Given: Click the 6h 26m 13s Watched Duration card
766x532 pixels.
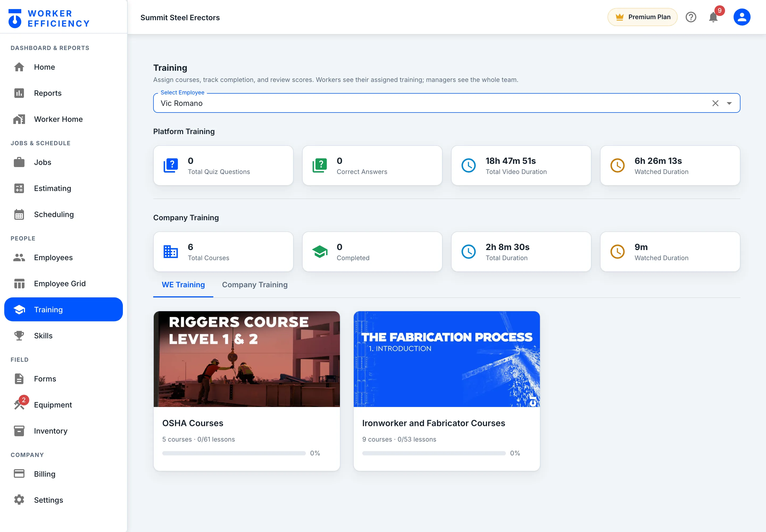Looking at the screenshot, I should tap(670, 165).
